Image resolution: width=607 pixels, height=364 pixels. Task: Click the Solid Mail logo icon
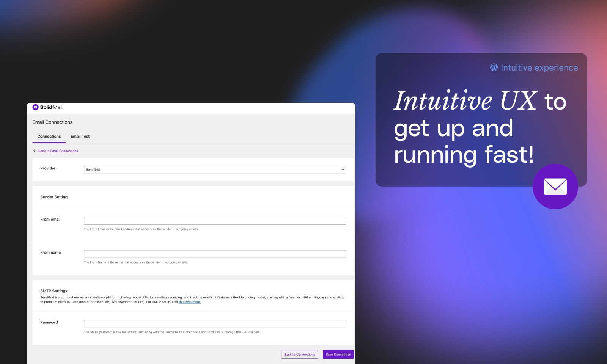(36, 107)
